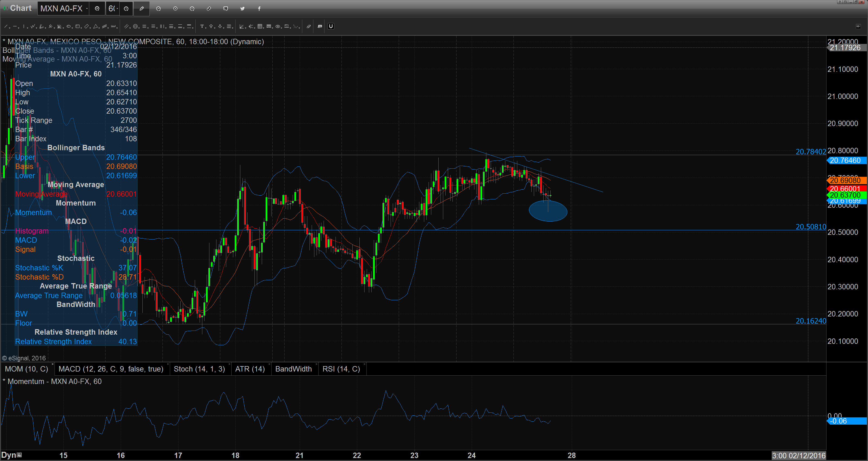Viewport: 868px width, 461px height.
Task: Select the ellipse drawing tool
Action: (69, 26)
